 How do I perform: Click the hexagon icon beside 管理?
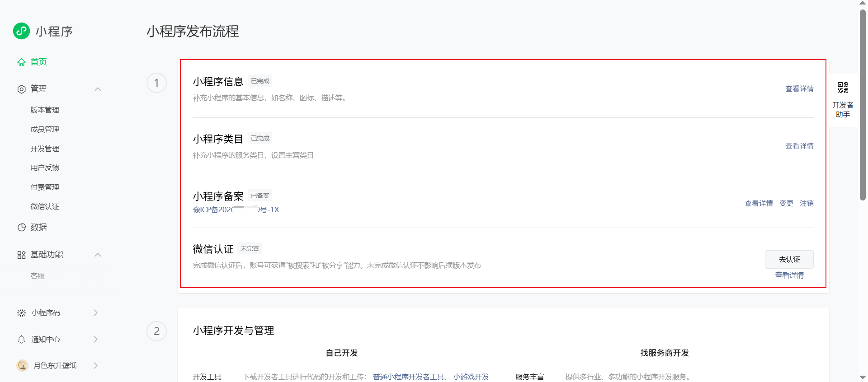click(21, 89)
